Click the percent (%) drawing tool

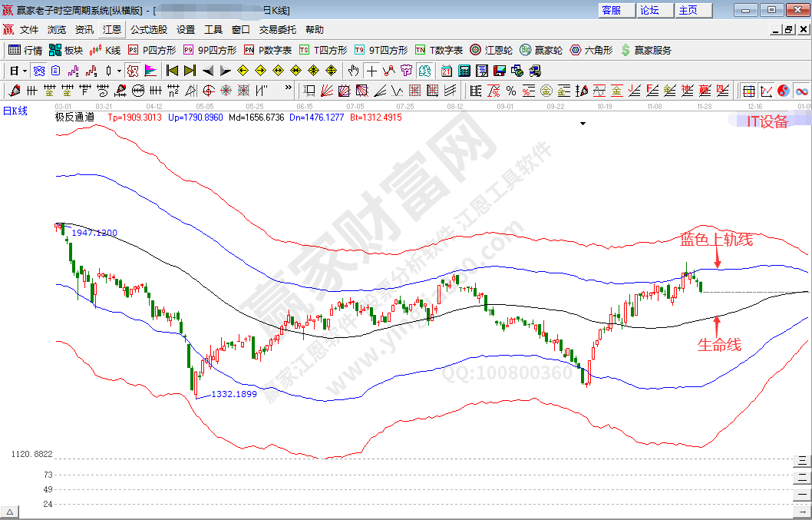click(511, 91)
